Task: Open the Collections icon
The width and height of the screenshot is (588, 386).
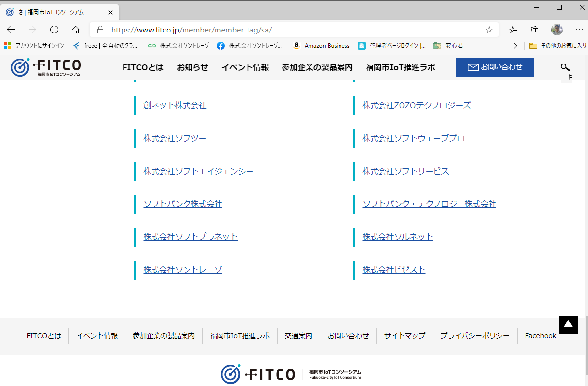Action: click(535, 30)
